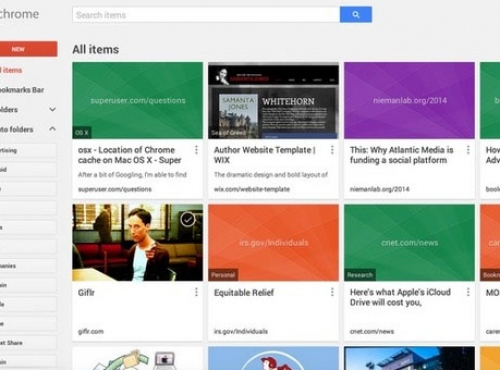
Task: Open the bottom-row money illustration thumbnail
Action: 138,358
